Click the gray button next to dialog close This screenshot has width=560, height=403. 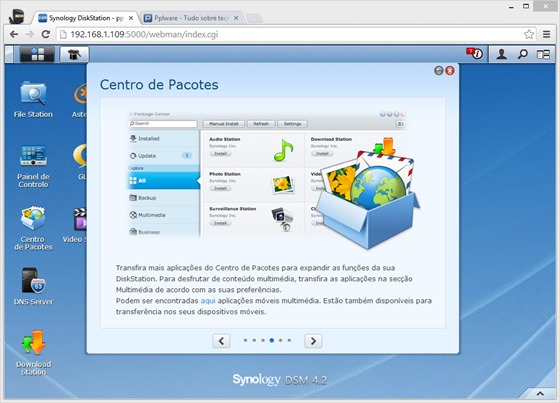pos(439,71)
